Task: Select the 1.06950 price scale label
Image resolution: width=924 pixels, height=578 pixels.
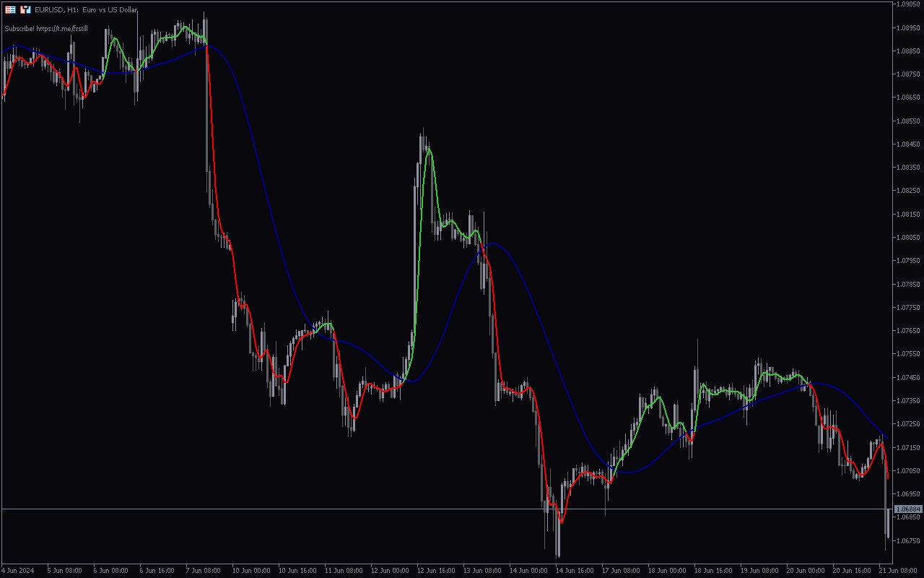Action: coord(908,493)
